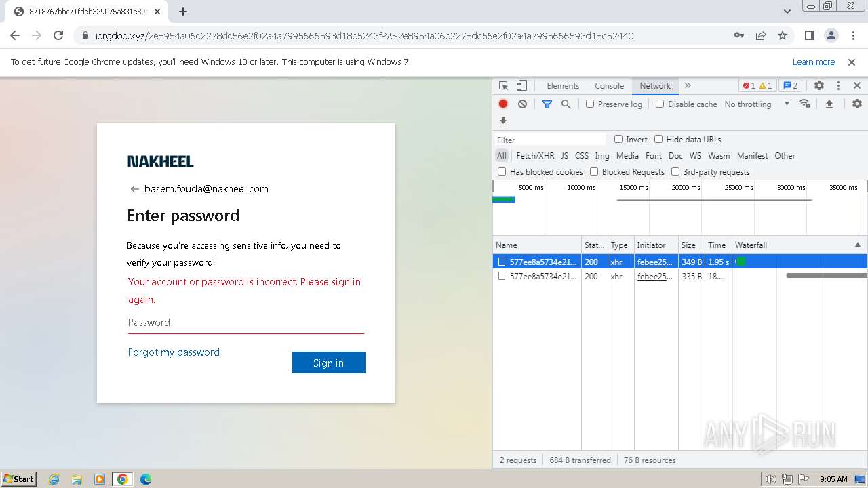
Task: Reload the current page
Action: [58, 35]
